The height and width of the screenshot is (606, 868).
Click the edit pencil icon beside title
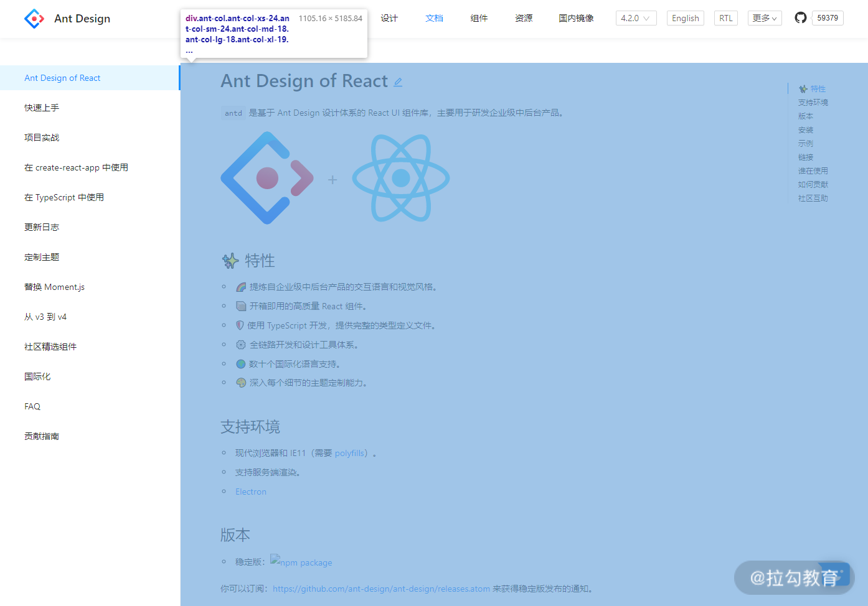398,82
